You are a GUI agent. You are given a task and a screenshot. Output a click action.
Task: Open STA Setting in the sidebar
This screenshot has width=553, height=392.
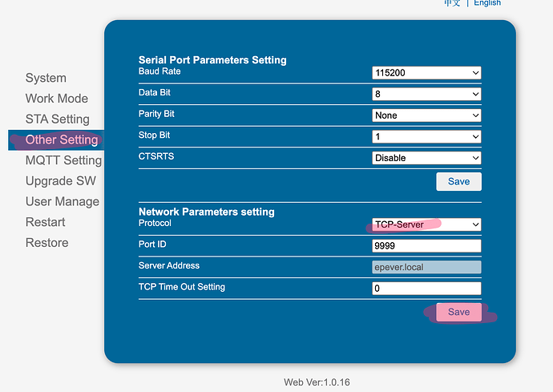58,119
